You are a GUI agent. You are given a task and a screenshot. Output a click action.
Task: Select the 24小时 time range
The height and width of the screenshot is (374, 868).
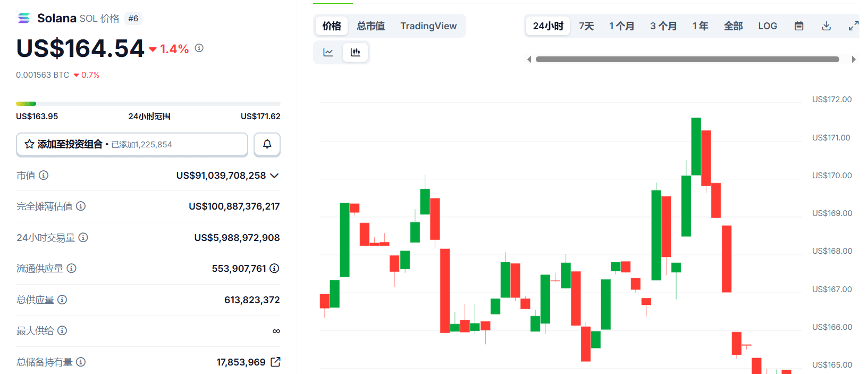point(548,26)
